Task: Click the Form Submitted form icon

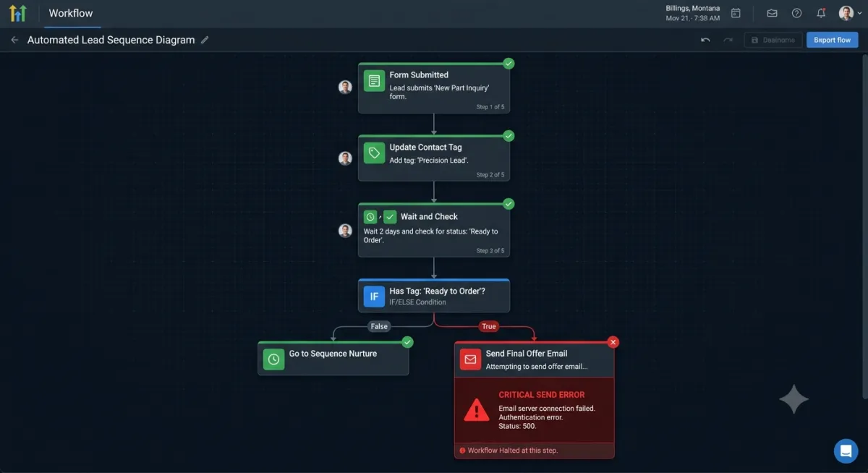Action: point(374,81)
